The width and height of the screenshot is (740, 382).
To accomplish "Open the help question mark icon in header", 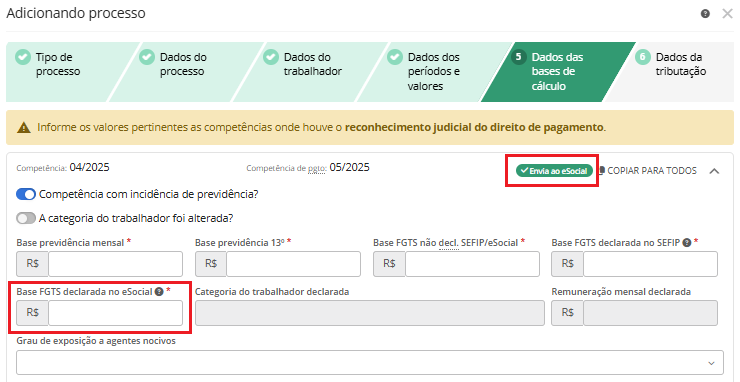I will click(705, 14).
